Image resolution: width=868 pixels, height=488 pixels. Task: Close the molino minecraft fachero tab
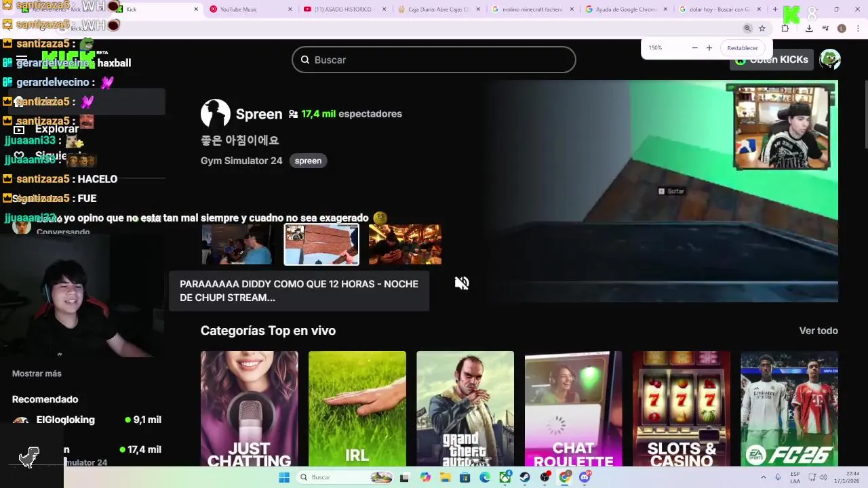tap(572, 9)
